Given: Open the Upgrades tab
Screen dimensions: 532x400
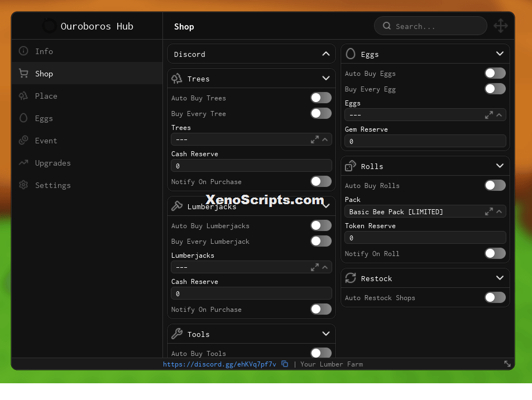Looking at the screenshot, I should [87, 163].
